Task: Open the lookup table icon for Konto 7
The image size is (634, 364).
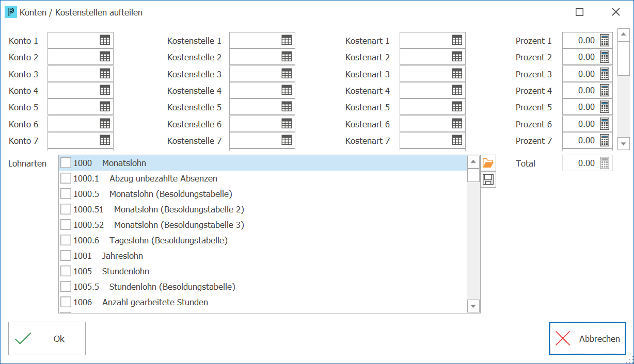Action: pyautogui.click(x=105, y=140)
